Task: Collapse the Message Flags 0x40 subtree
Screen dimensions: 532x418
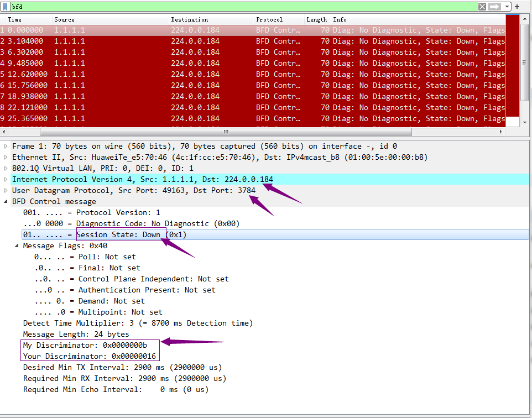Action: 17,246
